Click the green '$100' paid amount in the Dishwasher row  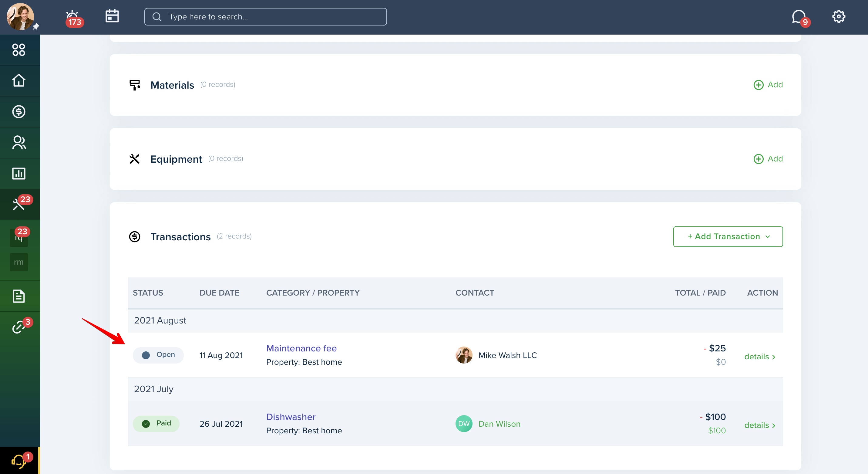(x=717, y=431)
